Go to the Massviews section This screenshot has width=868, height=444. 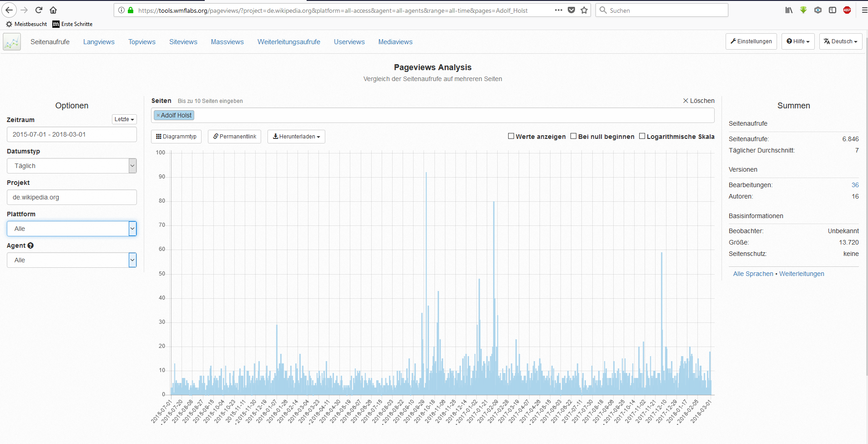point(227,41)
